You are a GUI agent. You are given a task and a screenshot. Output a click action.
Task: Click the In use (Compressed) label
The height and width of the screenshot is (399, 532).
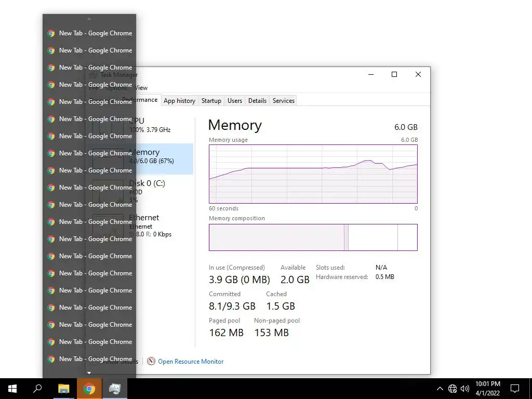point(237,268)
